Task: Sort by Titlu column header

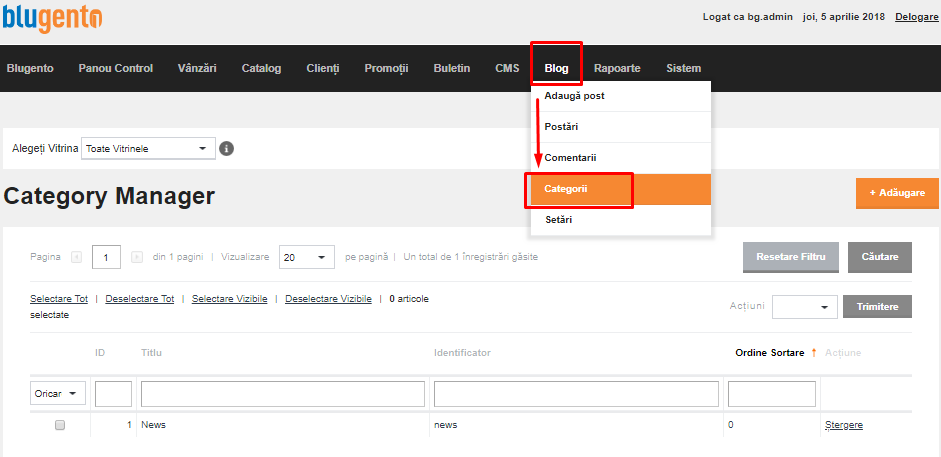Action: coord(151,353)
